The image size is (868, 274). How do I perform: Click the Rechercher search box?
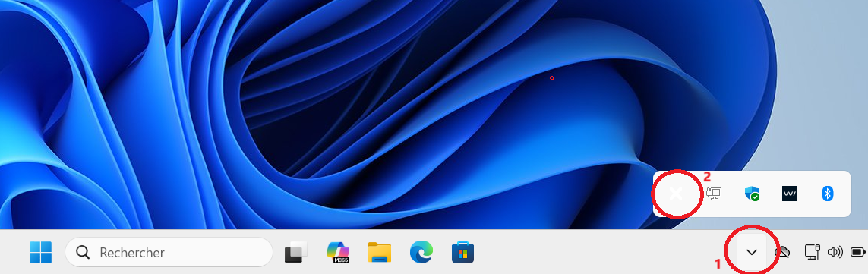169,253
